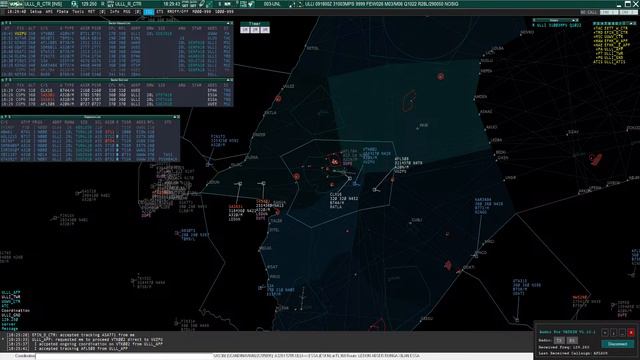
Task: Collapse the controller list at top right
Action: (631, 23)
